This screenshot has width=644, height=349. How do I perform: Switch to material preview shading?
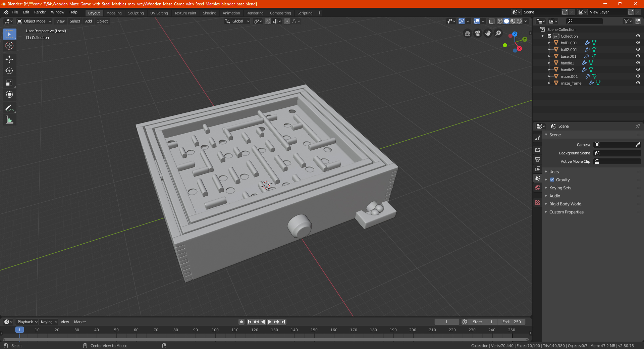click(513, 21)
